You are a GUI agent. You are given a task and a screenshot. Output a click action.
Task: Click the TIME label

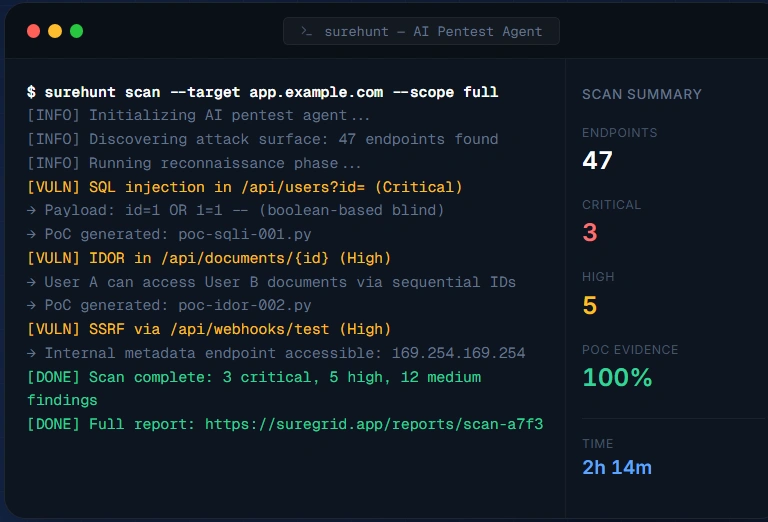(x=598, y=444)
